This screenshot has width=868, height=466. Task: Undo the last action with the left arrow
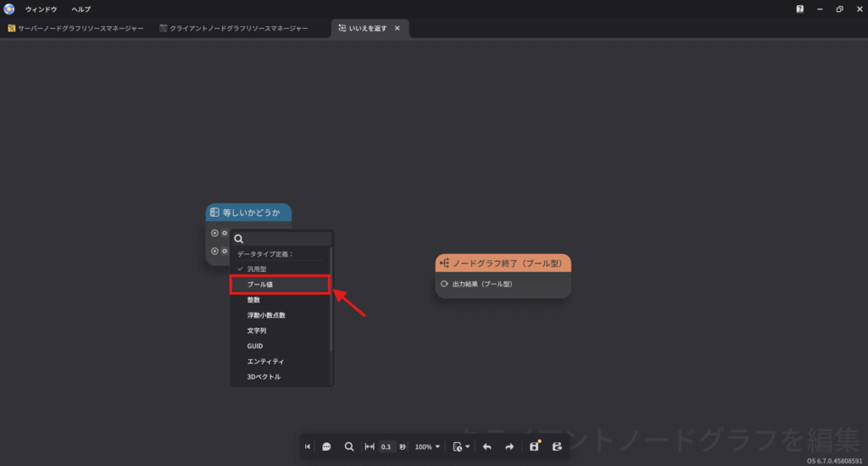coord(487,447)
